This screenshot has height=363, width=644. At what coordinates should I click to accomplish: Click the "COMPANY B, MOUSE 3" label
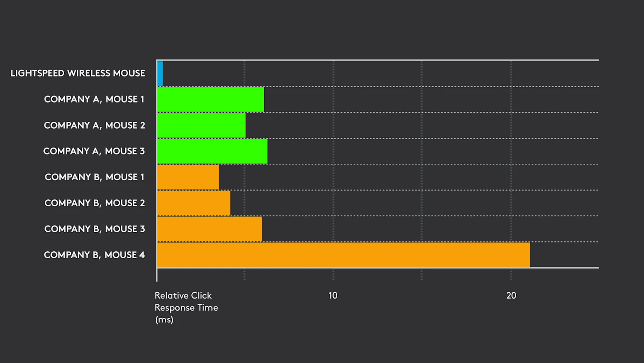95,229
